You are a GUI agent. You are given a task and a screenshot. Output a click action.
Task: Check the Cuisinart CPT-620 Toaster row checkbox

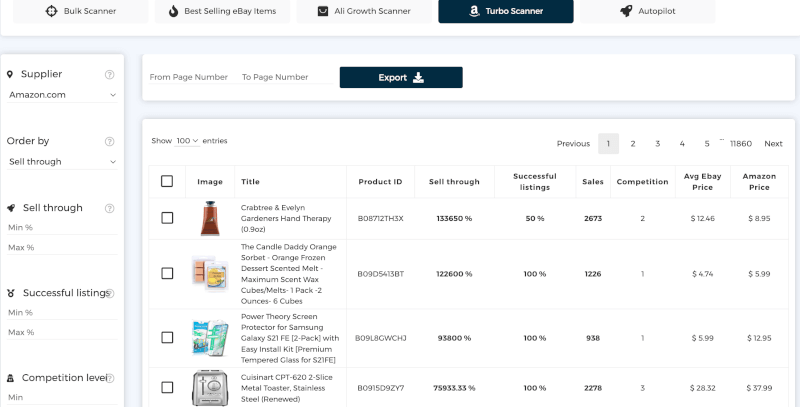coord(167,388)
